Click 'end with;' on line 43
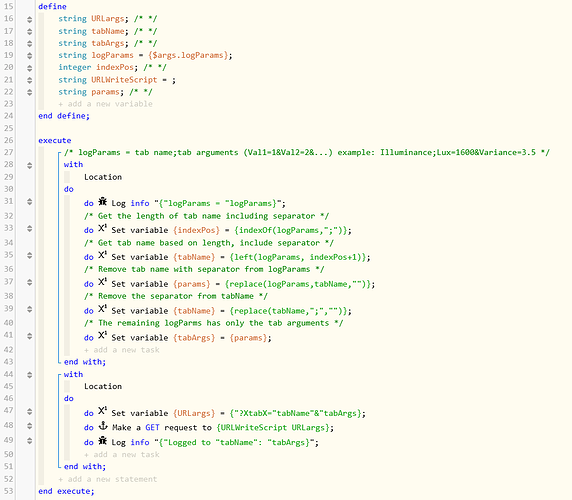 pos(85,362)
